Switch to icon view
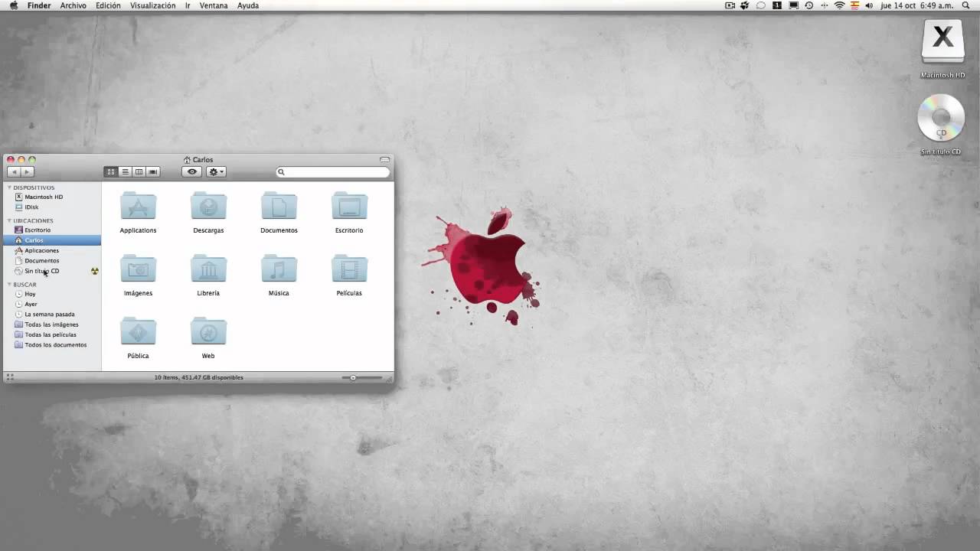 111,172
